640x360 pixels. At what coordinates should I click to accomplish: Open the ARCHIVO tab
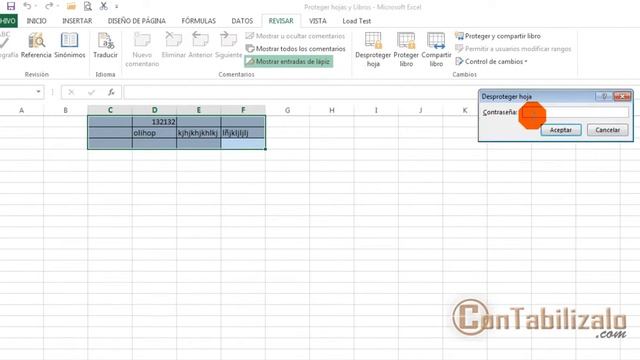(8, 21)
